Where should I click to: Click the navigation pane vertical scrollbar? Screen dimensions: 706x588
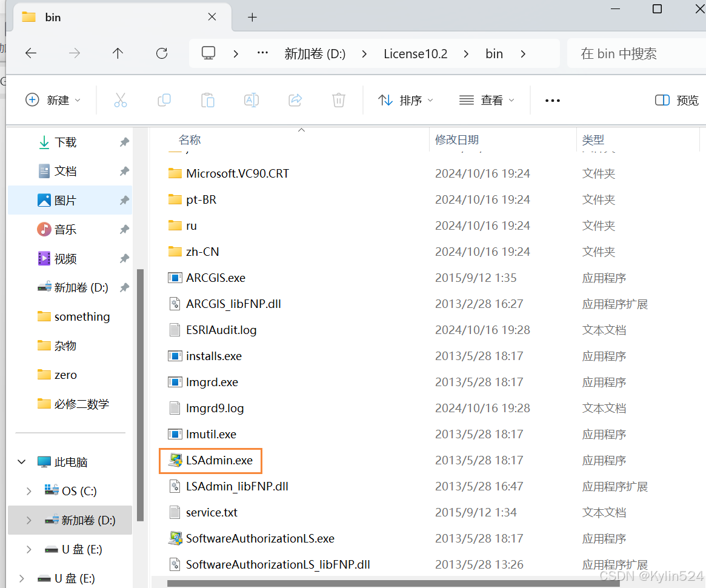tap(140, 395)
